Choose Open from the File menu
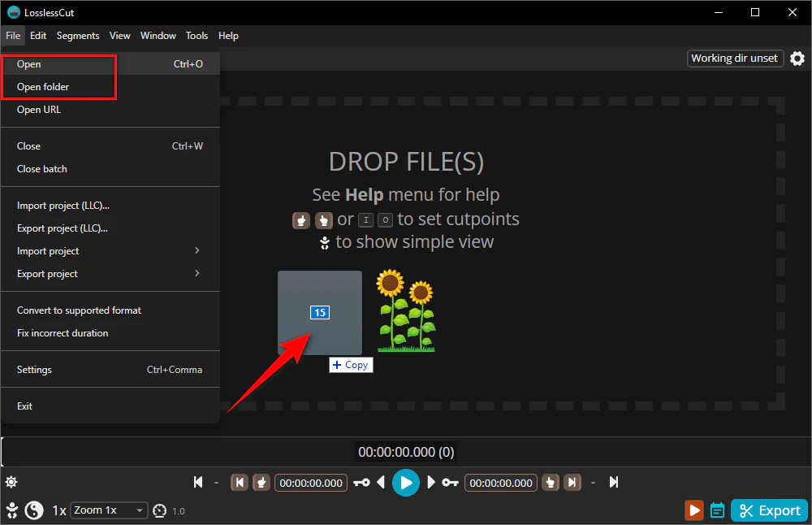The height and width of the screenshot is (525, 812). click(x=110, y=63)
